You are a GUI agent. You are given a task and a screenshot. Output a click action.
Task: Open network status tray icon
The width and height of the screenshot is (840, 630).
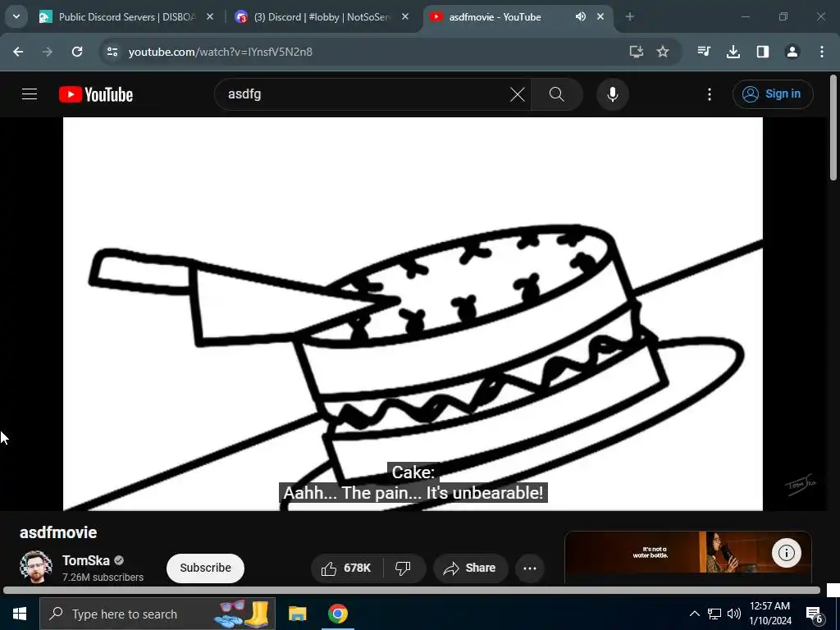[x=714, y=614]
